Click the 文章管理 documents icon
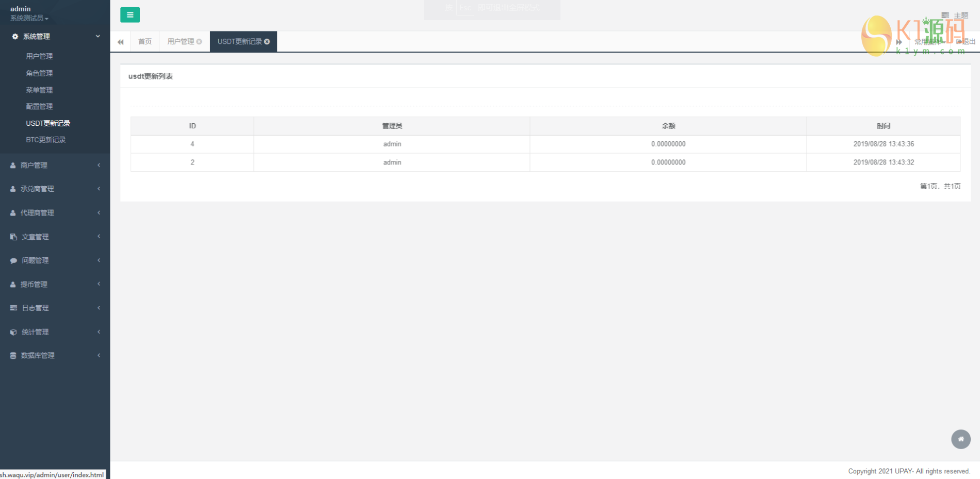 pyautogui.click(x=13, y=237)
